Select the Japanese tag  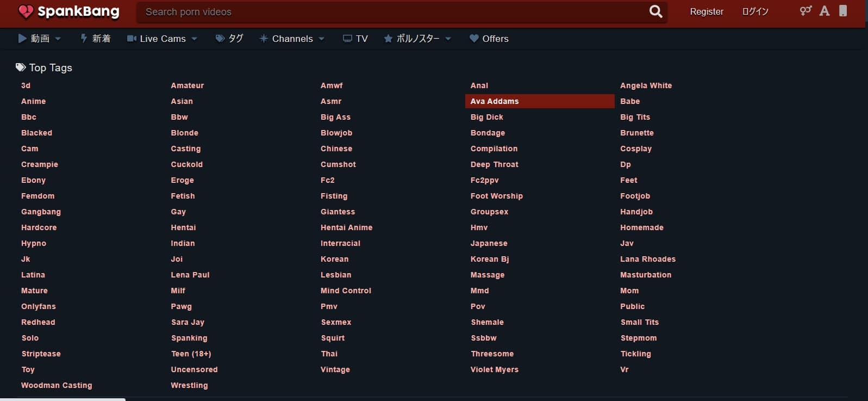[x=489, y=243]
